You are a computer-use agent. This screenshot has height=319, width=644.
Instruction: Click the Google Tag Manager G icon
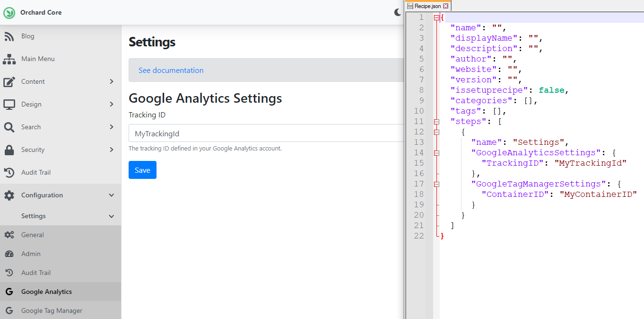click(9, 311)
